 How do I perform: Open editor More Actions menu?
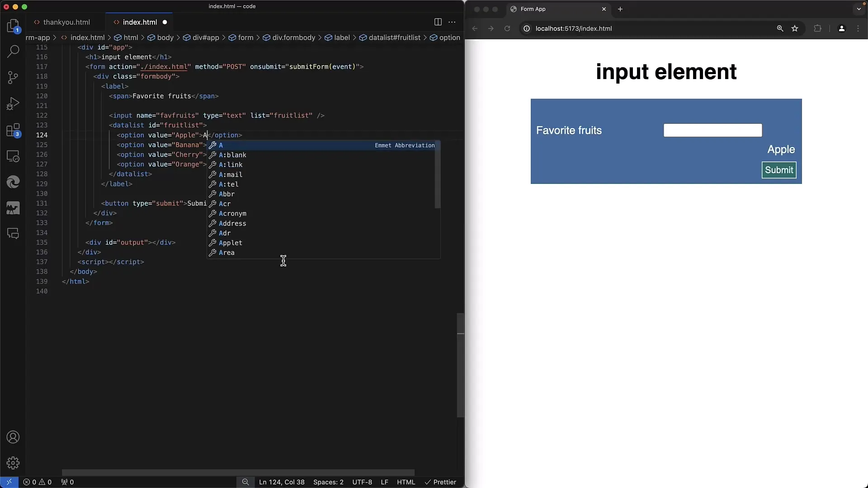(452, 22)
